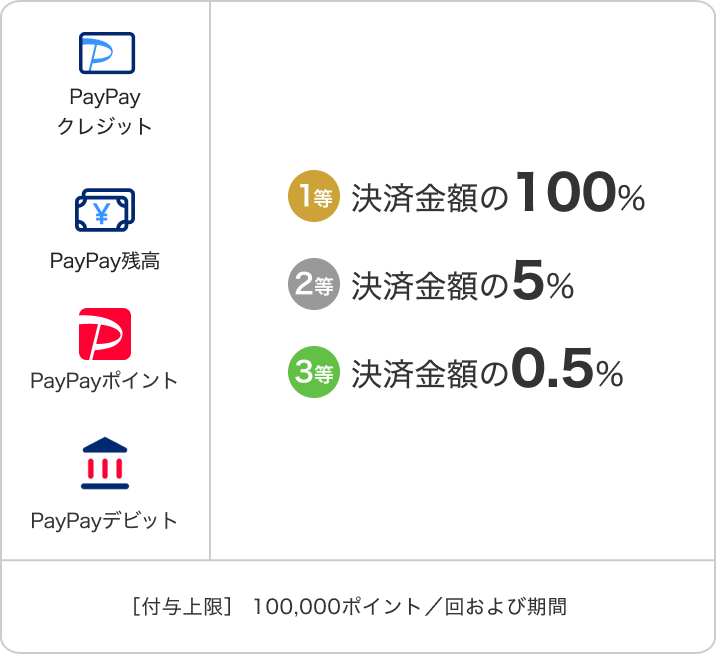Click the PayPayポイント label
The image size is (716, 654).
[105, 381]
